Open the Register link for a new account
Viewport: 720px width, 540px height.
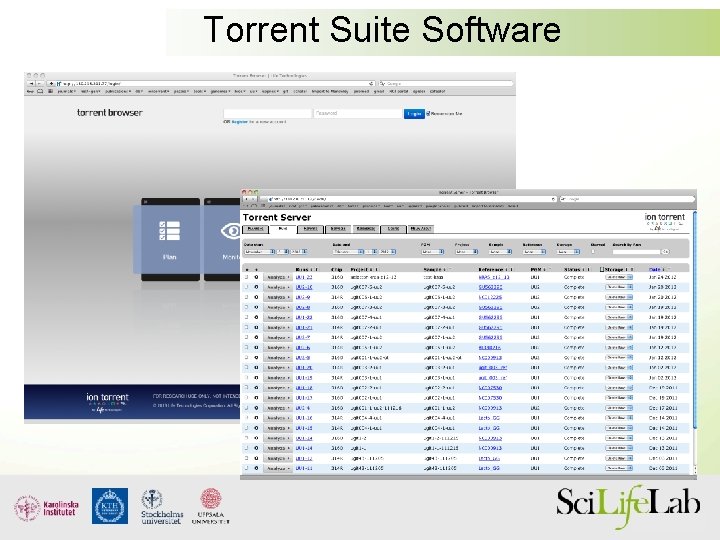coord(239,122)
